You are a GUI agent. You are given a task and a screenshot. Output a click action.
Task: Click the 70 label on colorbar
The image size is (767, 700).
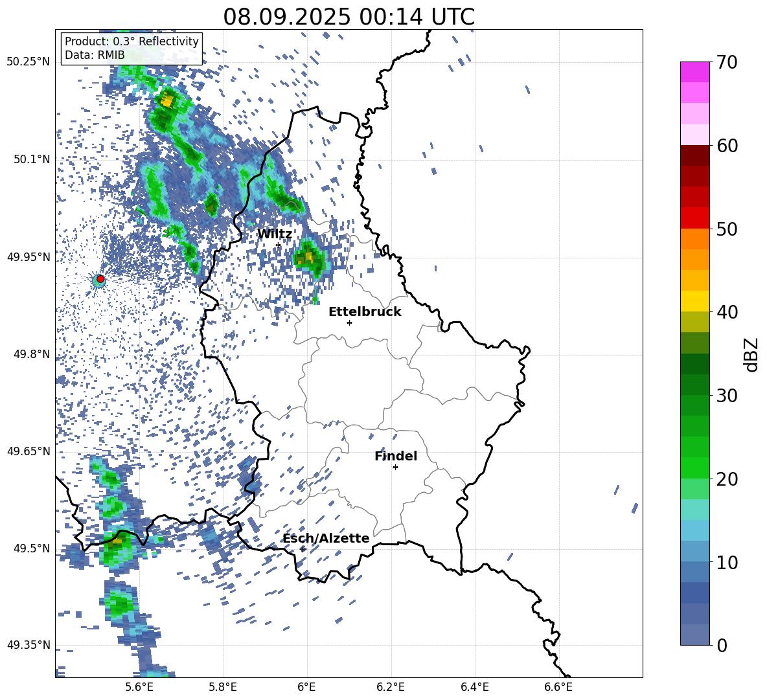pos(726,62)
